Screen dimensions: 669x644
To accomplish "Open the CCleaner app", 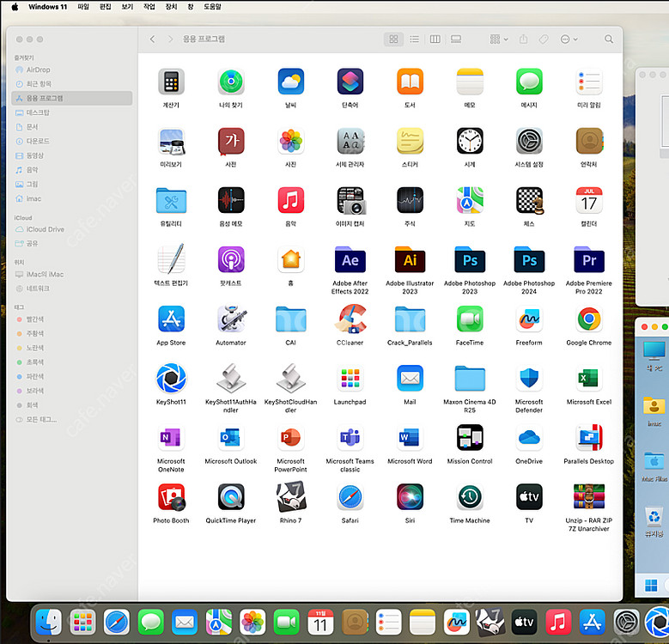I will [x=350, y=319].
